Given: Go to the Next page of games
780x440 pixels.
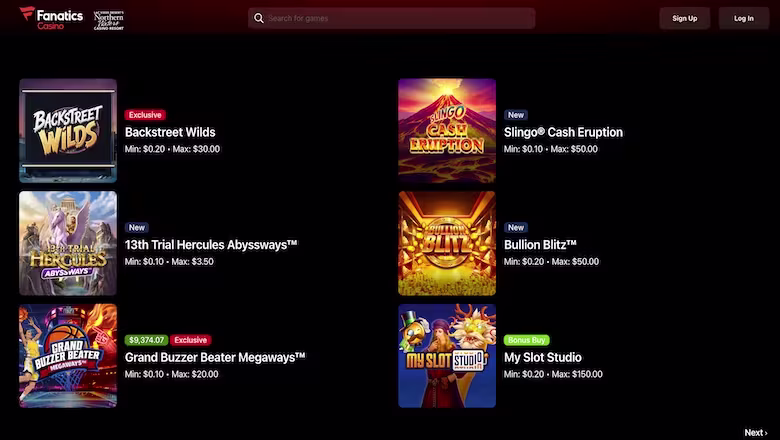Looking at the screenshot, I should tap(756, 433).
